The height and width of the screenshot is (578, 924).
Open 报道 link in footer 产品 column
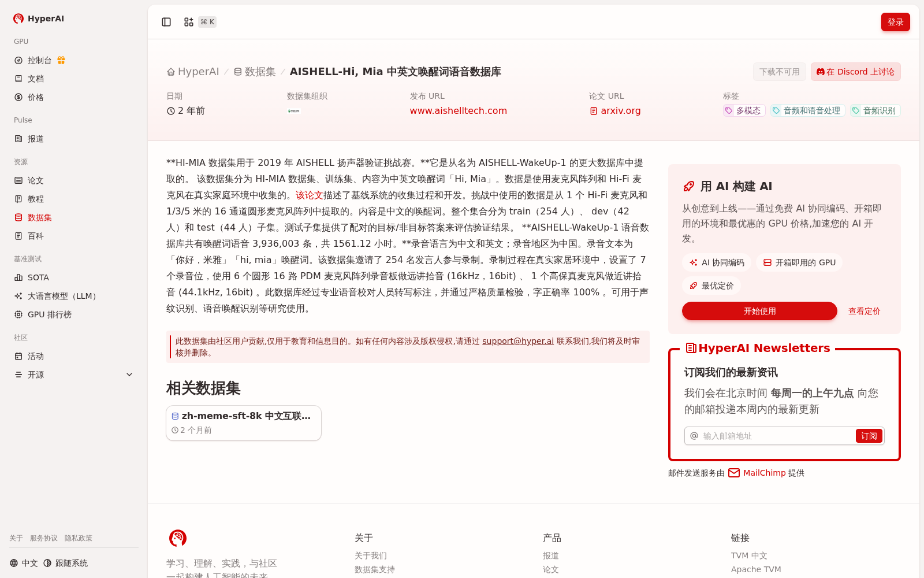click(x=551, y=555)
